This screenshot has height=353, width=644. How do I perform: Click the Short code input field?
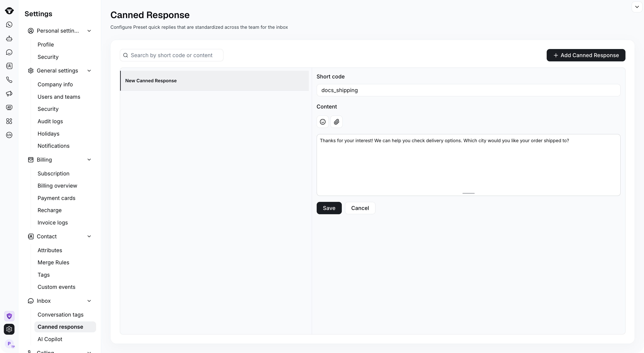pyautogui.click(x=468, y=90)
